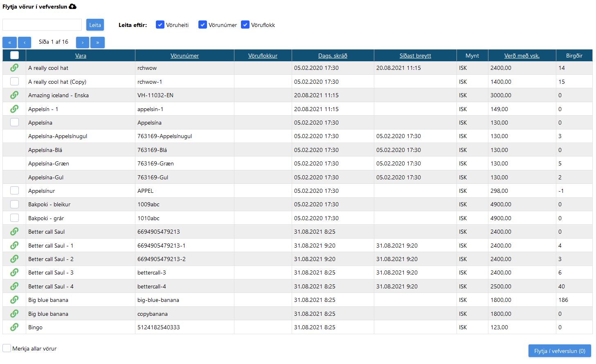The height and width of the screenshot is (364, 596).
Task: Select the link icon for Amazing iceland - Enska
Action: (14, 95)
